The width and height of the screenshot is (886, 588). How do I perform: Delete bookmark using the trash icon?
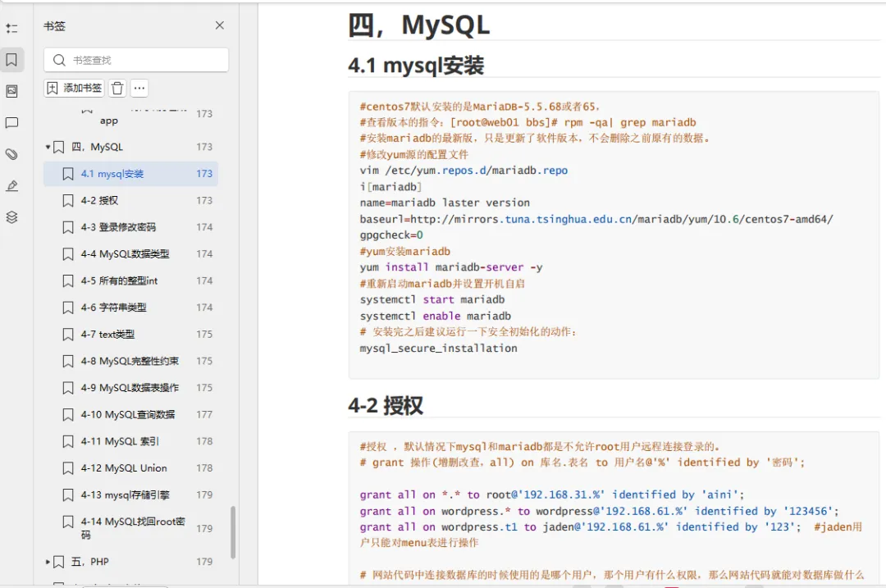point(117,88)
